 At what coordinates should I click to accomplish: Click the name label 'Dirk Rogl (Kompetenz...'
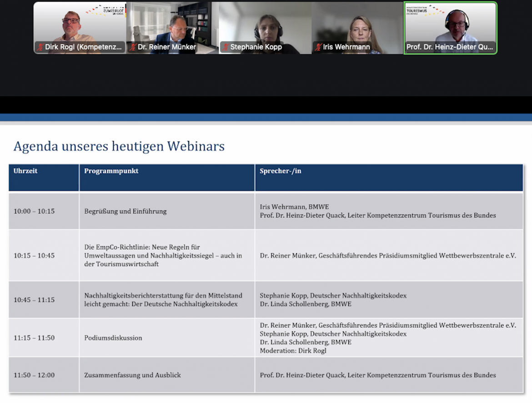click(83, 47)
